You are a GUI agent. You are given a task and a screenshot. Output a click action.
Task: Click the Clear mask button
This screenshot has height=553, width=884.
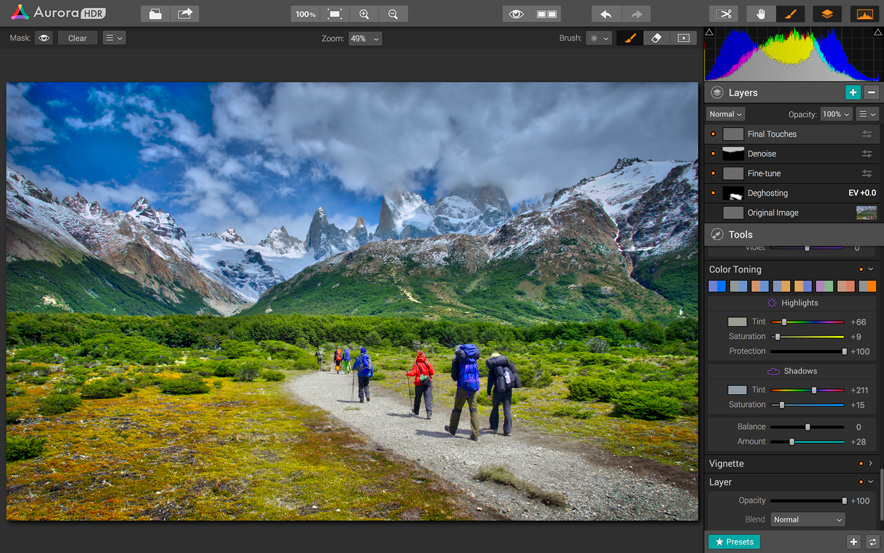point(77,38)
